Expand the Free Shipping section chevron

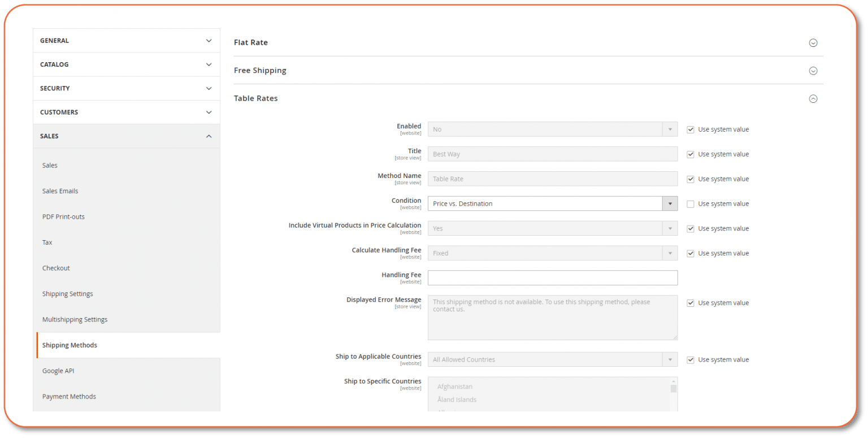click(x=813, y=71)
